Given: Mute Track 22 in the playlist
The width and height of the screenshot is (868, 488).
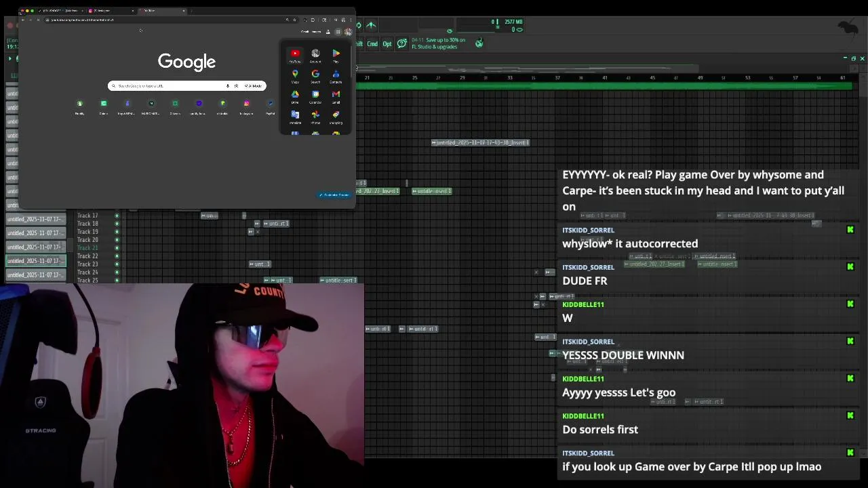Looking at the screenshot, I should [x=117, y=256].
